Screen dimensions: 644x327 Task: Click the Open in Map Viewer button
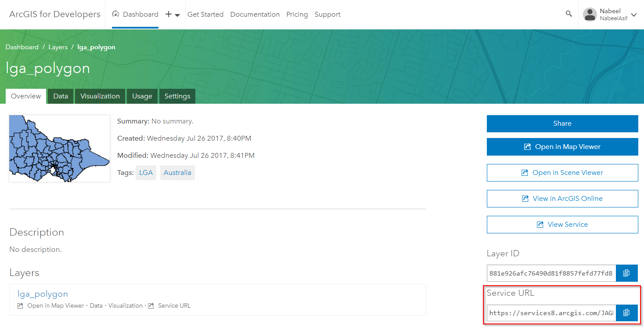coord(562,147)
